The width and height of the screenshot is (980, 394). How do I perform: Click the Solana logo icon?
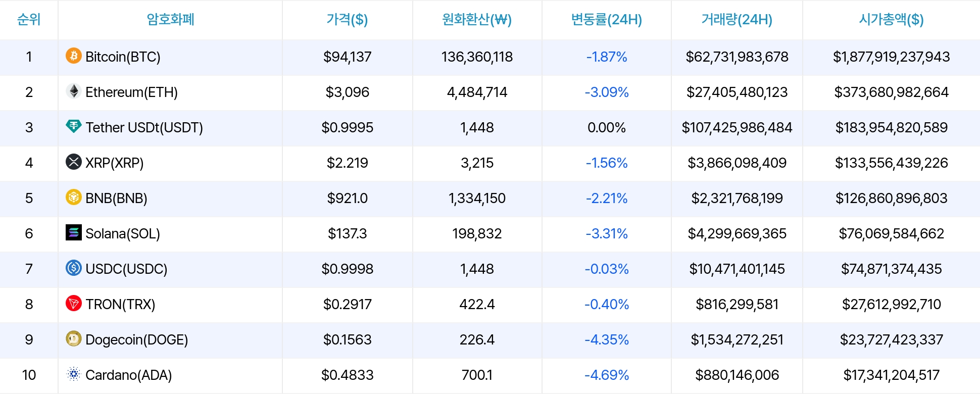tap(74, 232)
